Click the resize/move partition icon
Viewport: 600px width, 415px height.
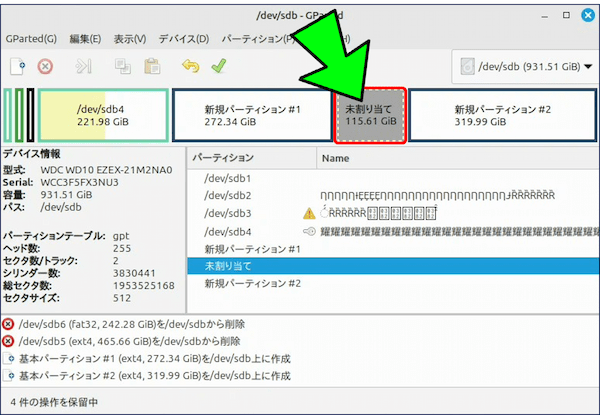(84, 67)
